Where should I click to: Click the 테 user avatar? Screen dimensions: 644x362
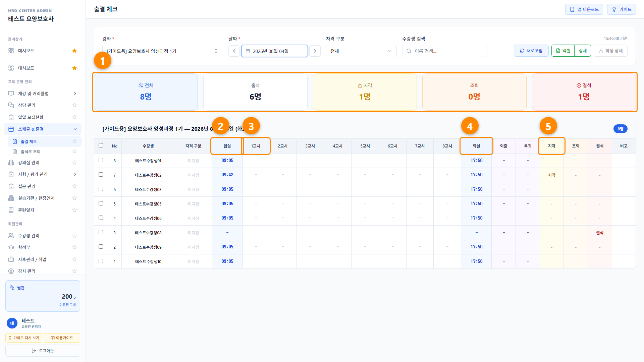[x=12, y=323]
